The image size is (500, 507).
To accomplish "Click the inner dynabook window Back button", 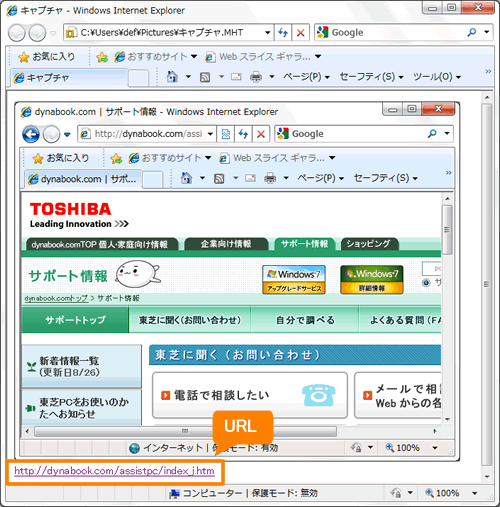I will coord(31,134).
